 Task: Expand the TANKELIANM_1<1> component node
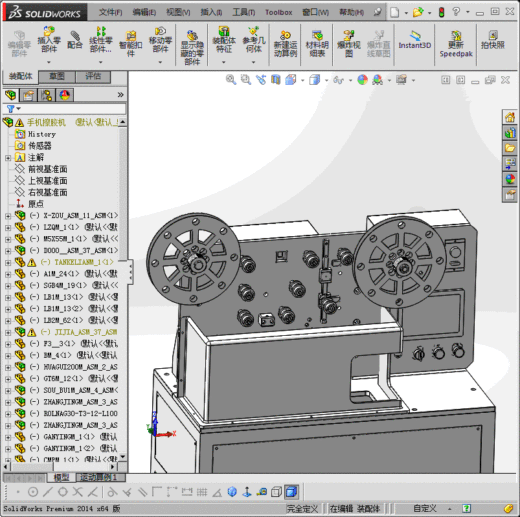pos(8,262)
